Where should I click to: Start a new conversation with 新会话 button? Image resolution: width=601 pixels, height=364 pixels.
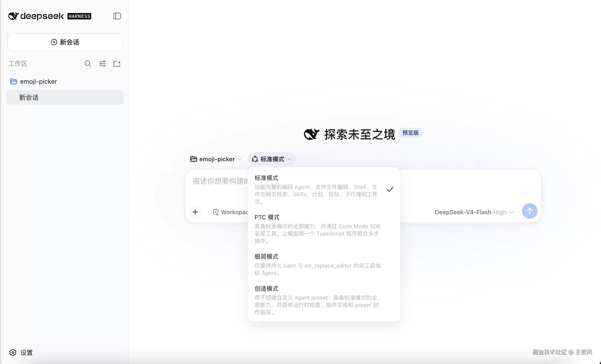[65, 42]
